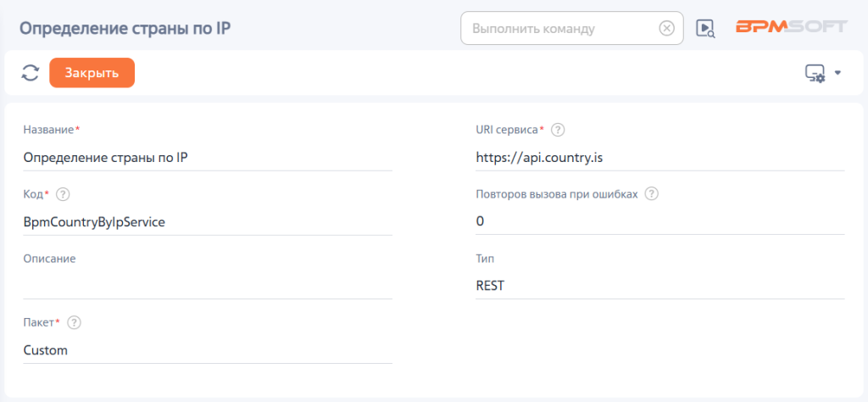
Task: Open the Тип field showing REST
Action: [x=659, y=287]
